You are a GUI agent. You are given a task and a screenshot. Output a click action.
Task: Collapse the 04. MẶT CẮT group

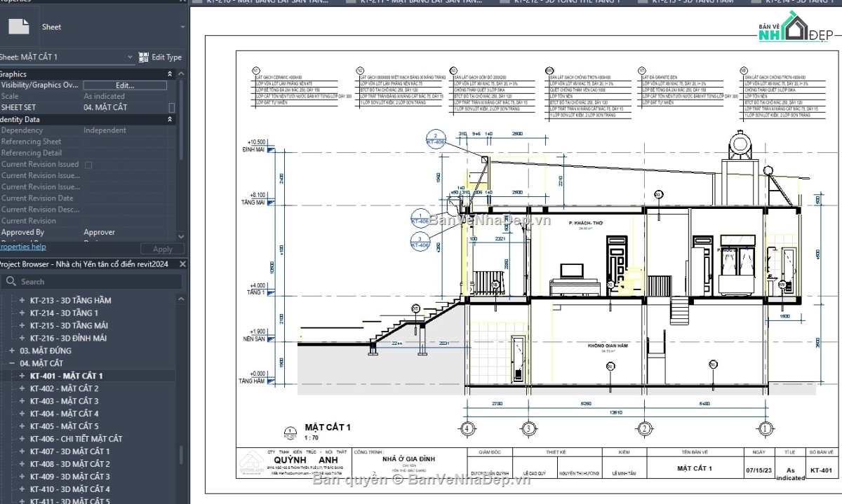tap(11, 363)
